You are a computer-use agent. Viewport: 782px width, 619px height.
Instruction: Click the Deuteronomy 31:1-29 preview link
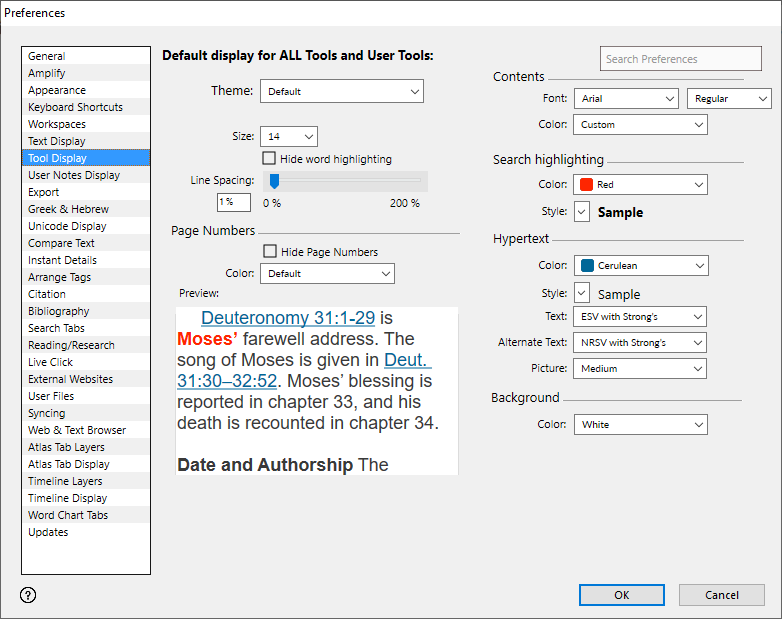288,318
